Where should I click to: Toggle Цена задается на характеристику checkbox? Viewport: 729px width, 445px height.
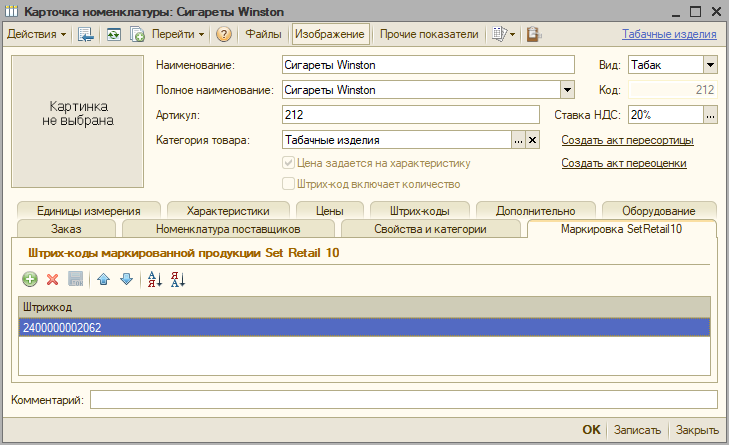[x=288, y=163]
